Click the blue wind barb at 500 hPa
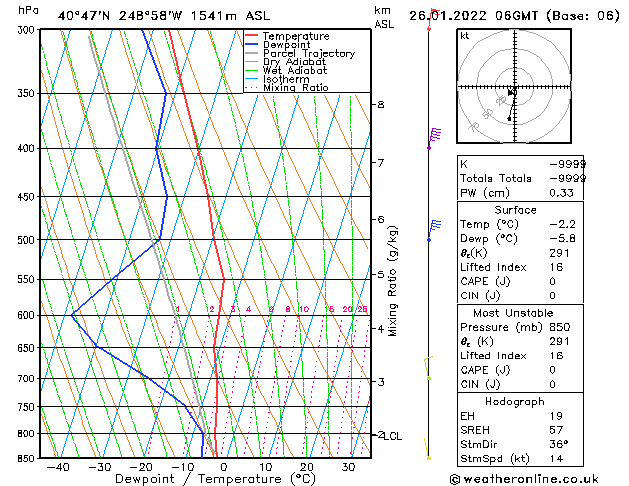The width and height of the screenshot is (629, 486). pos(434,231)
